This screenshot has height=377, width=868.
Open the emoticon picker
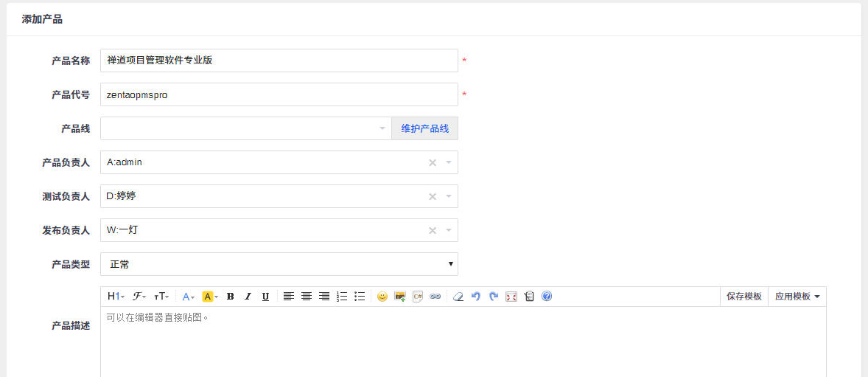tap(382, 297)
